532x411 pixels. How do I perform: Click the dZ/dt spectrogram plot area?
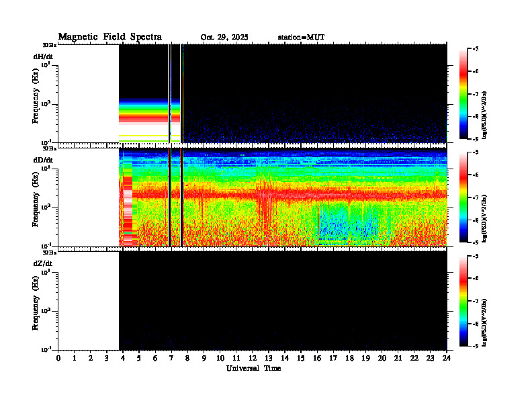(253, 301)
